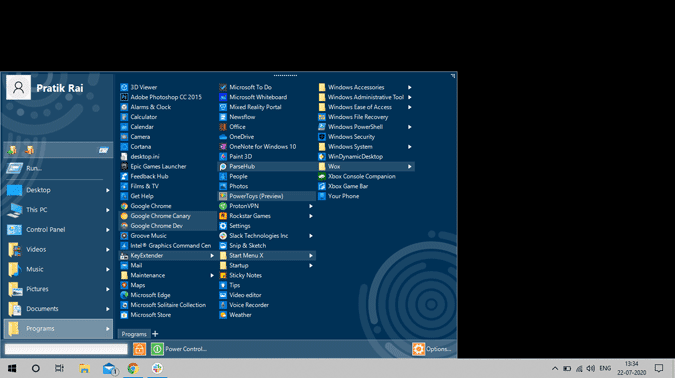Open the Weather app icon
Image resolution: width=675 pixels, height=378 pixels.
[x=223, y=315]
